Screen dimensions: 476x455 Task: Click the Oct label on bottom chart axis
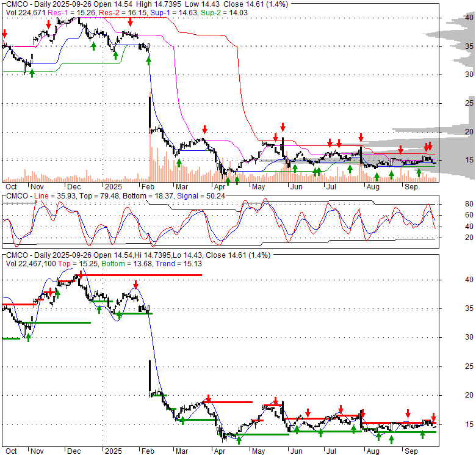[x=11, y=451]
